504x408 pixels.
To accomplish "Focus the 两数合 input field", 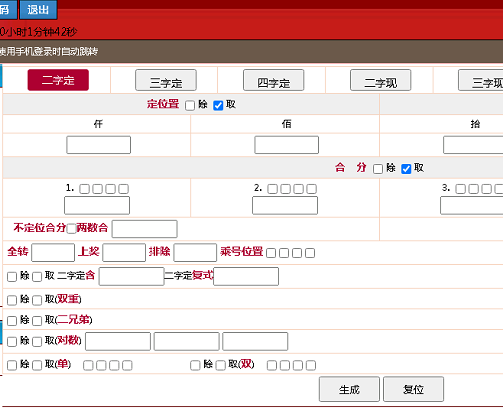I will [144, 229].
